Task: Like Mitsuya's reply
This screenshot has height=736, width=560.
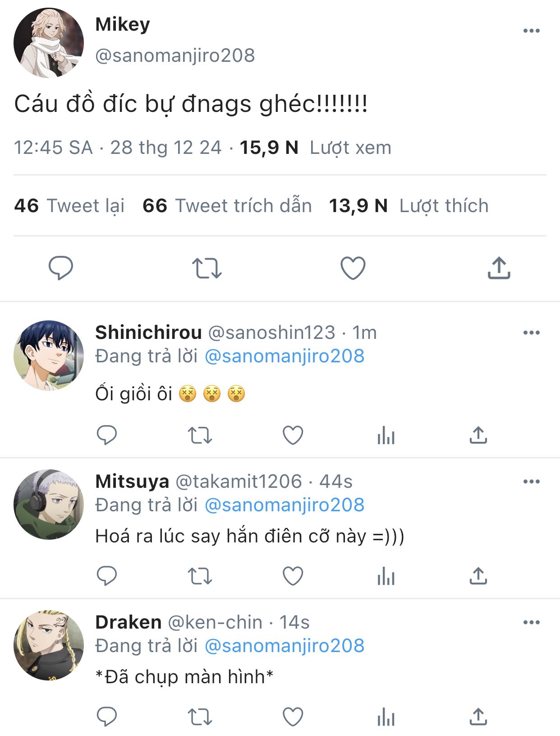Action: [293, 576]
